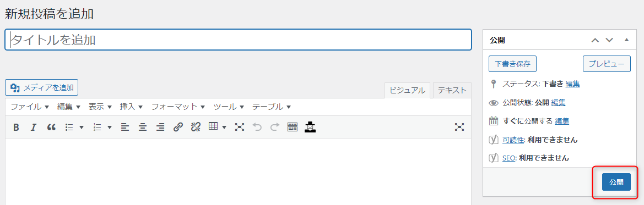Toggle the keyboard toolbar icon

[x=293, y=128]
